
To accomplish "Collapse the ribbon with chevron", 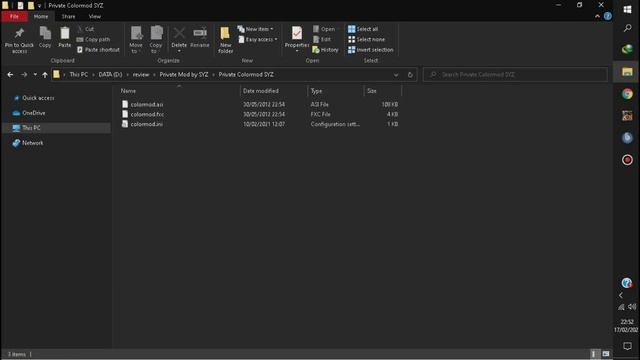I will tap(597, 16).
